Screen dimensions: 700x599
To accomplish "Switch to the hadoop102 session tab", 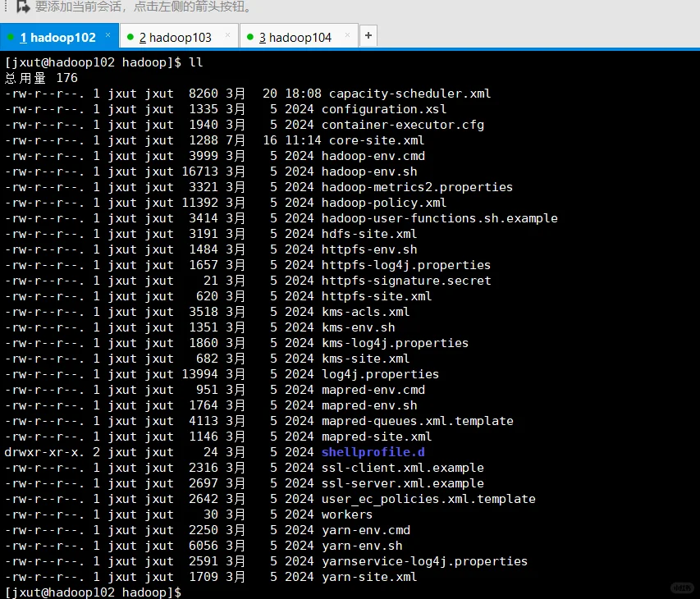I will pos(57,38).
